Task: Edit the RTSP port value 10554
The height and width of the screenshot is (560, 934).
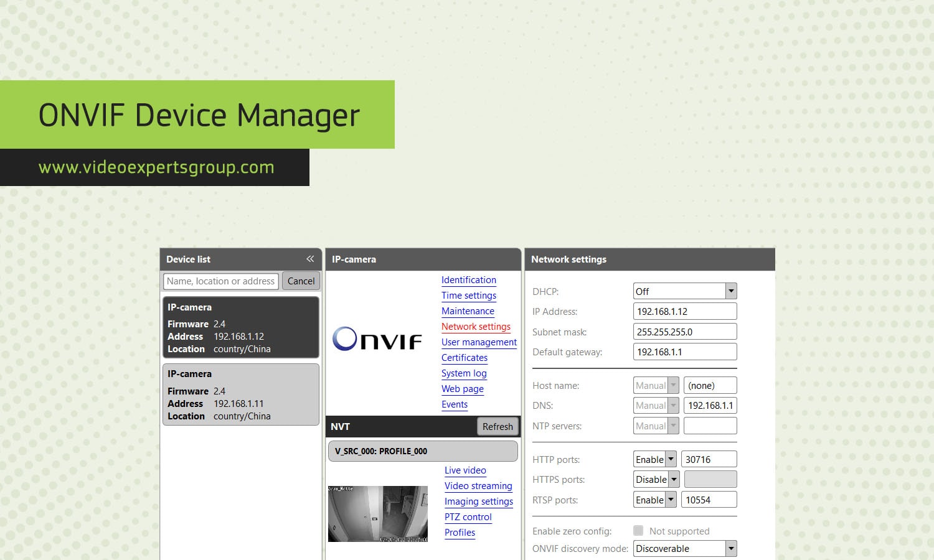Action: [709, 500]
